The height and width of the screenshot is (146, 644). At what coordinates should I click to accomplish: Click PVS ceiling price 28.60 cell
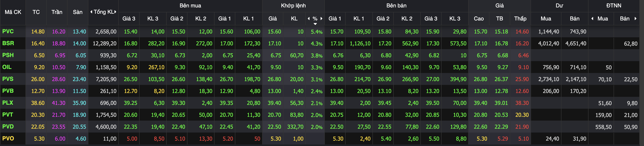(x=59, y=79)
